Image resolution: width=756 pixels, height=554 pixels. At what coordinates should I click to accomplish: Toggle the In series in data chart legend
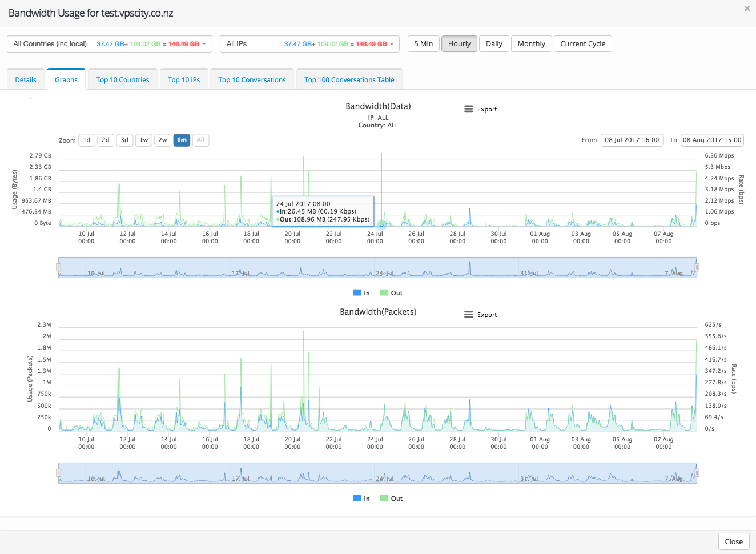pyautogui.click(x=361, y=293)
